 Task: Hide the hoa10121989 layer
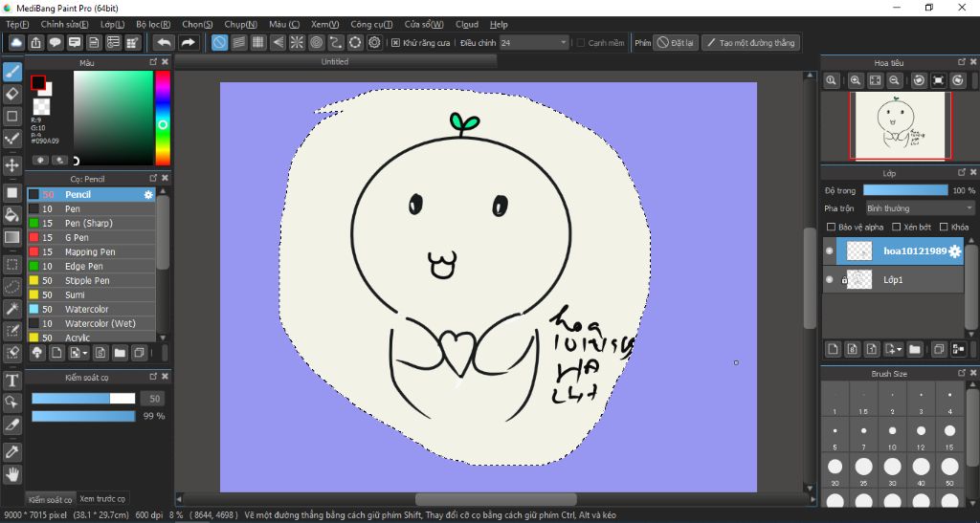pyautogui.click(x=830, y=251)
